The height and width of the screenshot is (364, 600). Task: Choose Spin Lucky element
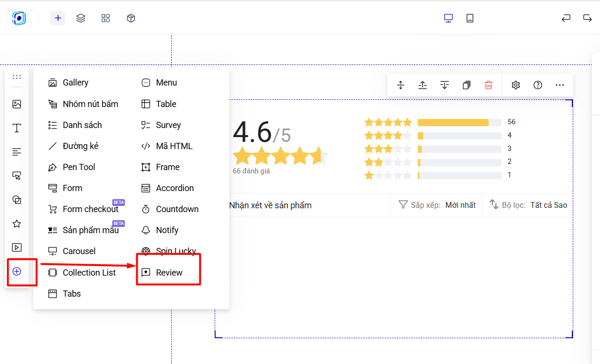(x=169, y=251)
